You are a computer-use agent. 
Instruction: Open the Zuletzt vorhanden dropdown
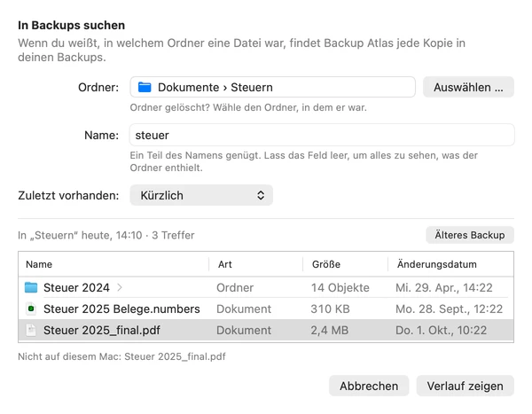pyautogui.click(x=201, y=195)
